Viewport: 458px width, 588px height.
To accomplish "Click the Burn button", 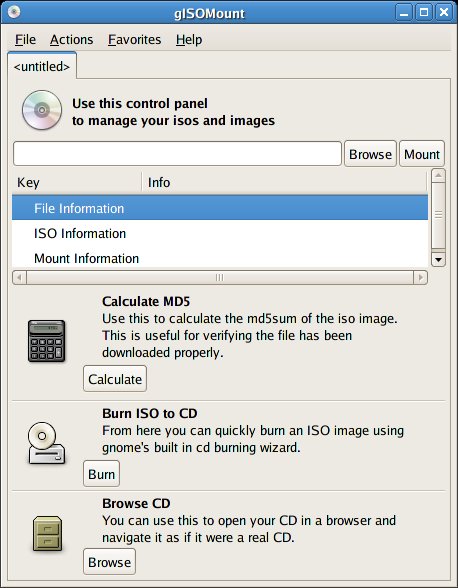I will click(101, 474).
